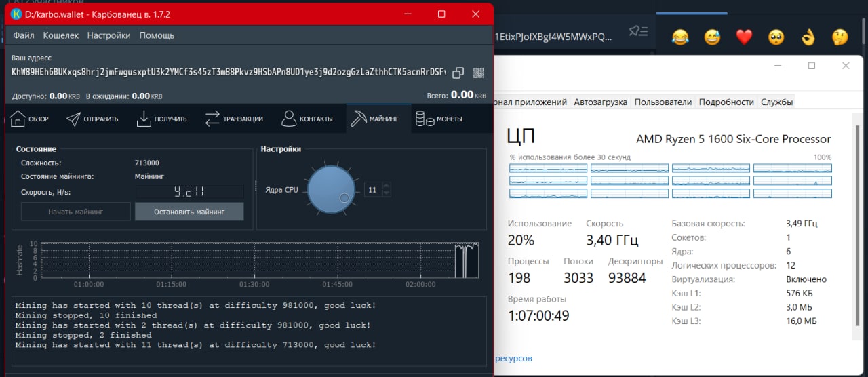Click the CPU speed value 3,40 ГГц
The width and height of the screenshot is (868, 377).
tap(612, 240)
